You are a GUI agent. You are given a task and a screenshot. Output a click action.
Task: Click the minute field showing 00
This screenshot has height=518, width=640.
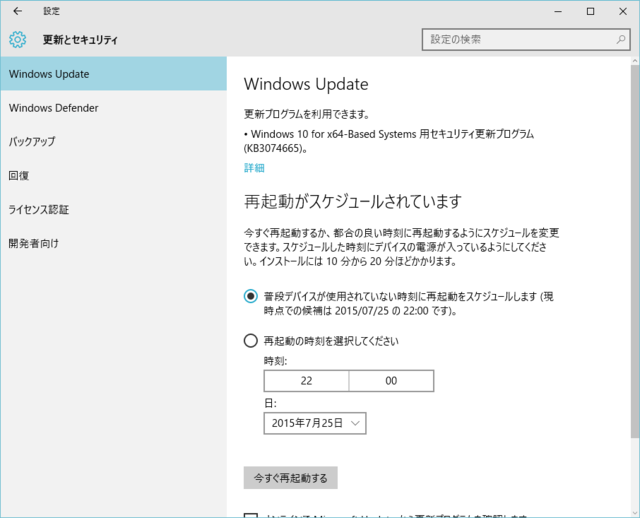pos(391,381)
